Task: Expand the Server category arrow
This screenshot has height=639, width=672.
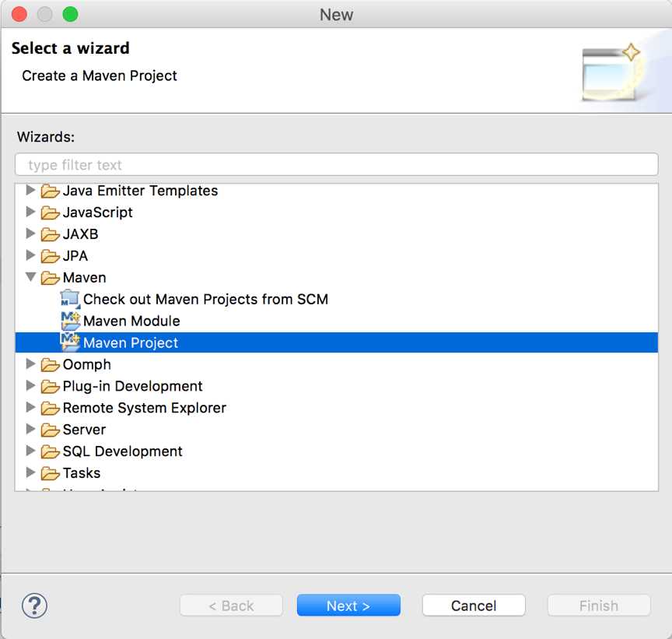Action: click(x=31, y=429)
